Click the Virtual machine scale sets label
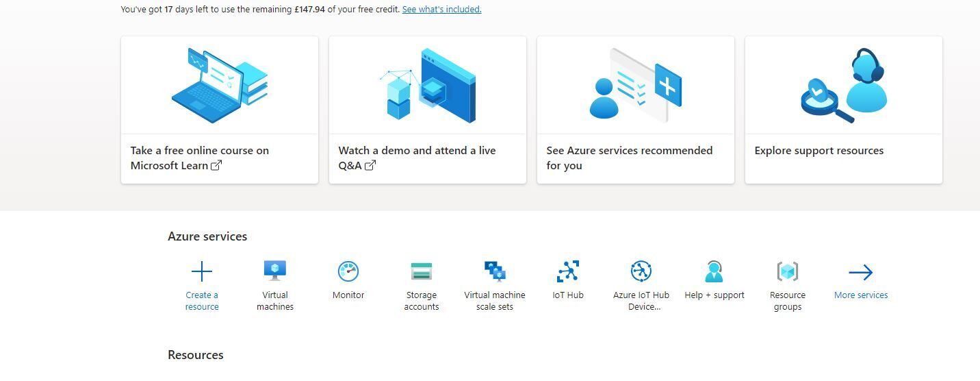Viewport: 980px width, 381px height. tap(495, 301)
